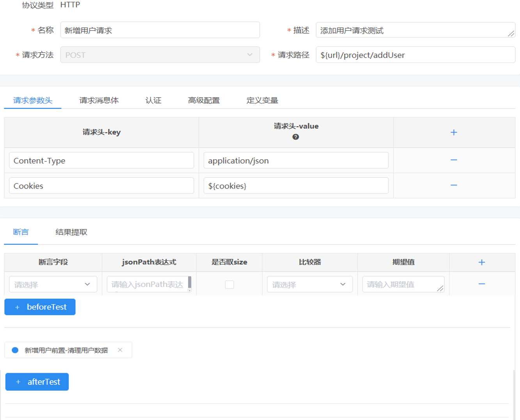Edit the application/json value field
520x420 pixels.
click(x=296, y=160)
